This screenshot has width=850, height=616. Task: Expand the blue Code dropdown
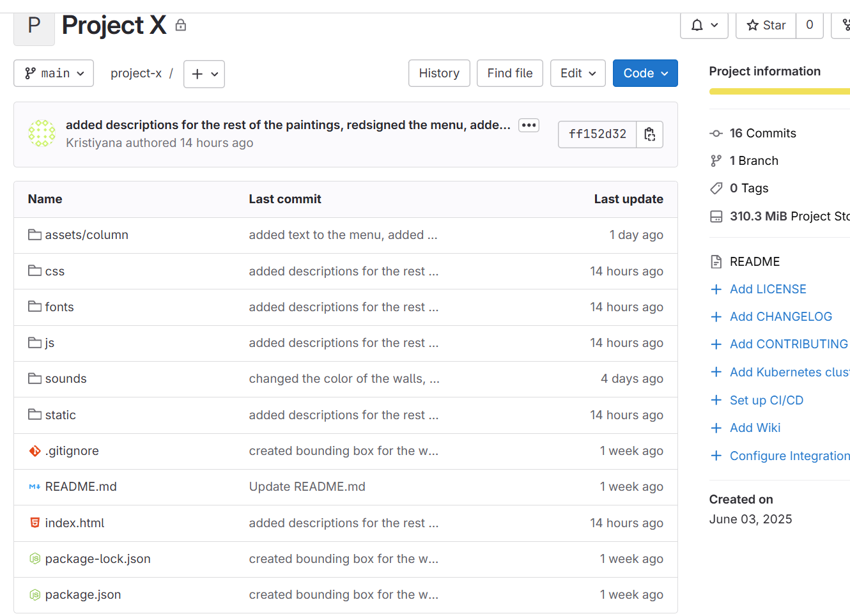click(x=645, y=73)
